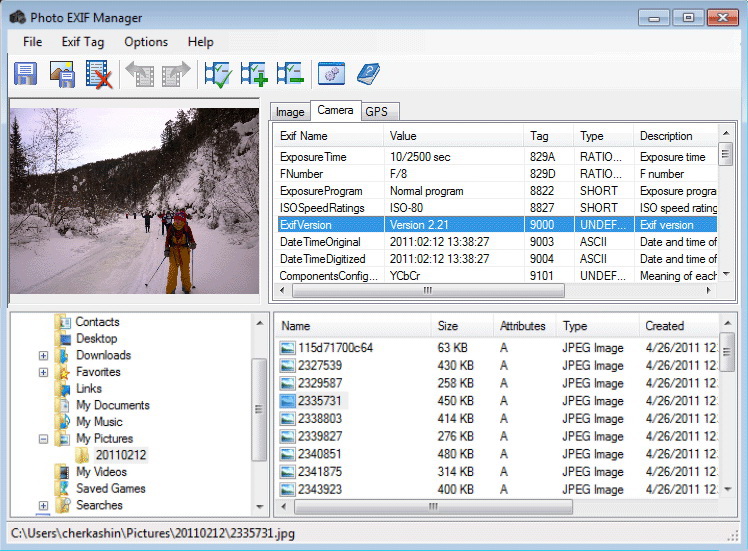Open the Options menu
Screen dimensions: 748x551
[x=146, y=42]
